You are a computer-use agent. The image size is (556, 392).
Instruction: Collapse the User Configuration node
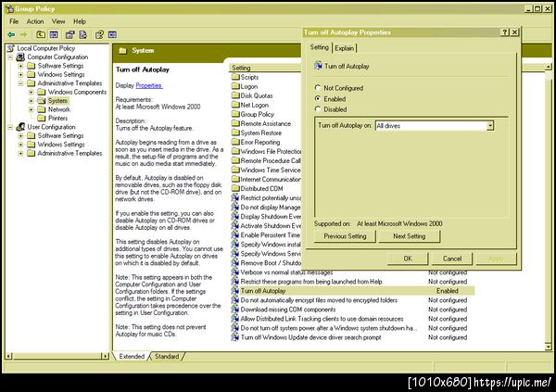coord(10,127)
